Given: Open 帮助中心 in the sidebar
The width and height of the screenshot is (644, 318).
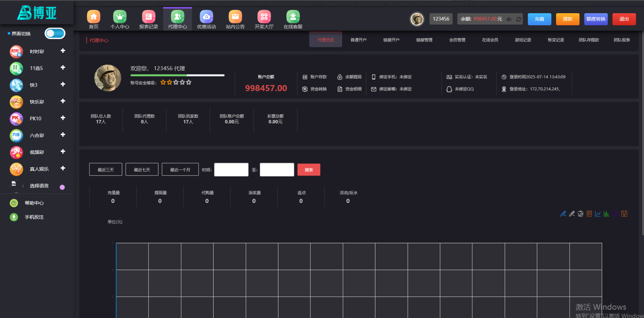Looking at the screenshot, I should (34, 203).
